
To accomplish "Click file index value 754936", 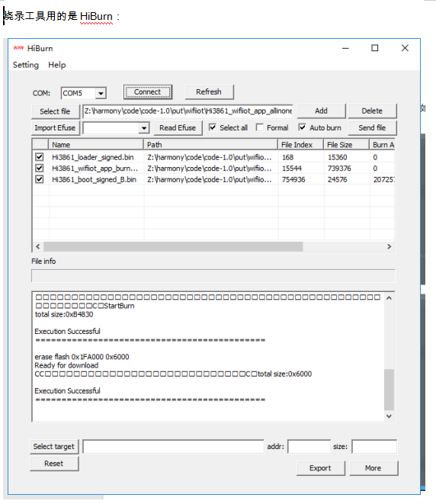I will click(293, 180).
